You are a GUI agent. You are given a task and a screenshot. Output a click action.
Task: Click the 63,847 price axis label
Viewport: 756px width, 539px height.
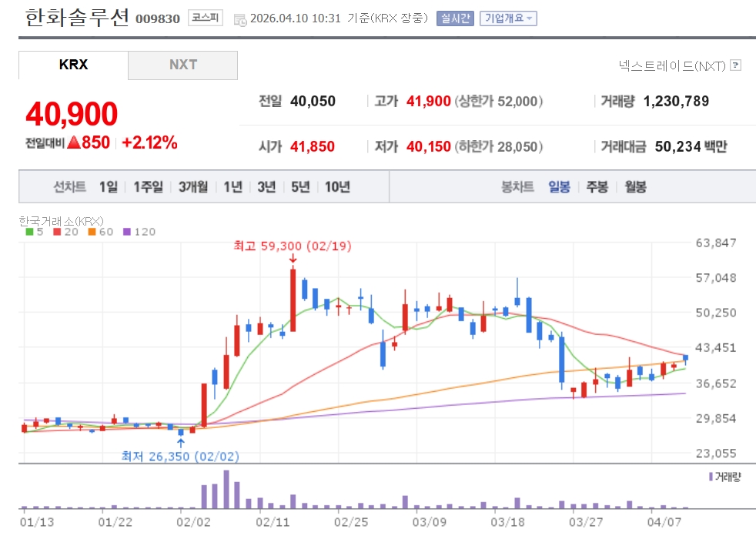716,243
